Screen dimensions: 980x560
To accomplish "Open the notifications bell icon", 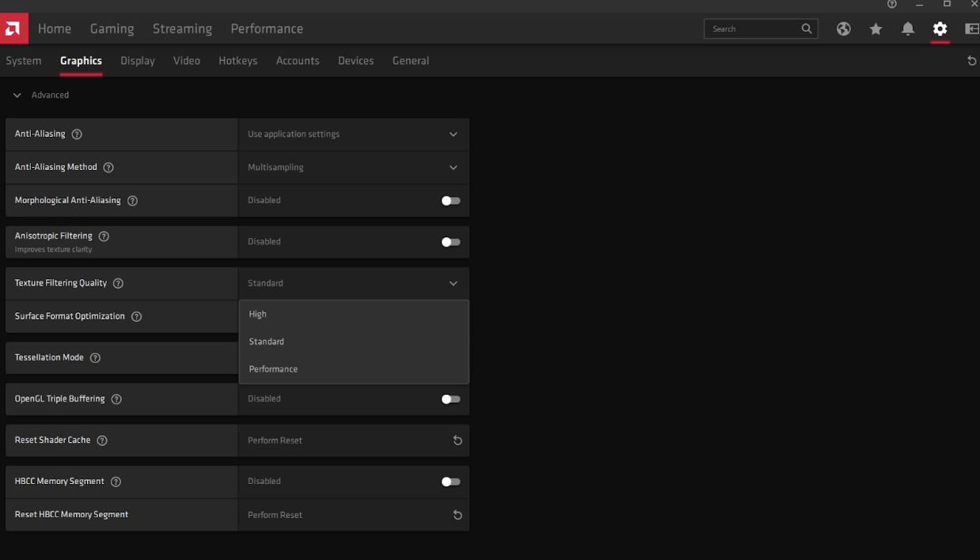I will [x=907, y=28].
